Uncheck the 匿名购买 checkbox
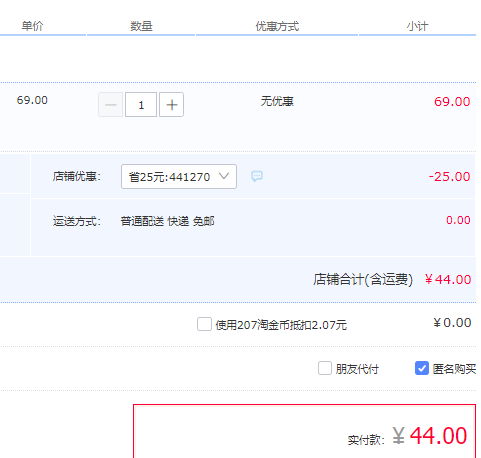Viewport: 481px width, 458px height. tap(422, 368)
